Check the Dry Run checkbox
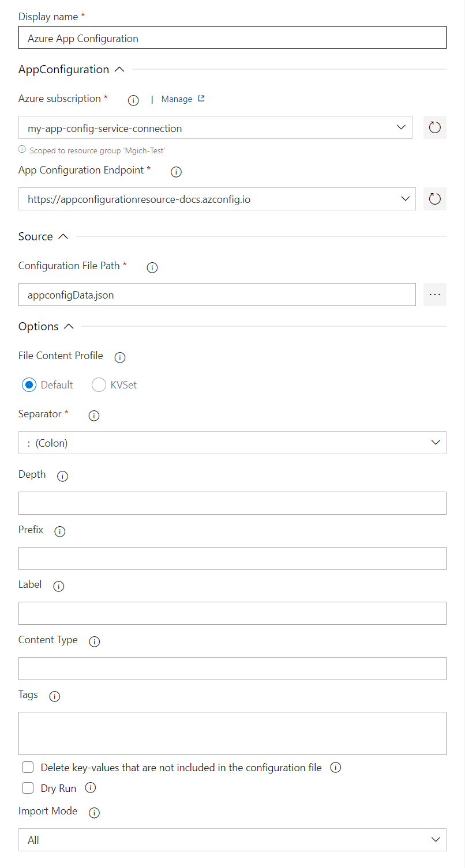465x868 pixels. click(27, 788)
